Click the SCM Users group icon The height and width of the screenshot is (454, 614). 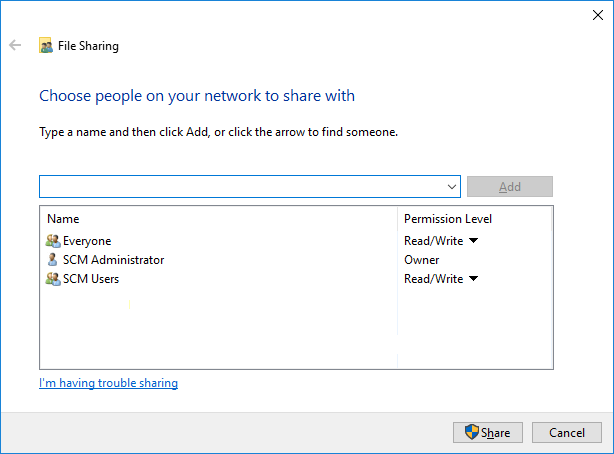pyautogui.click(x=53, y=279)
